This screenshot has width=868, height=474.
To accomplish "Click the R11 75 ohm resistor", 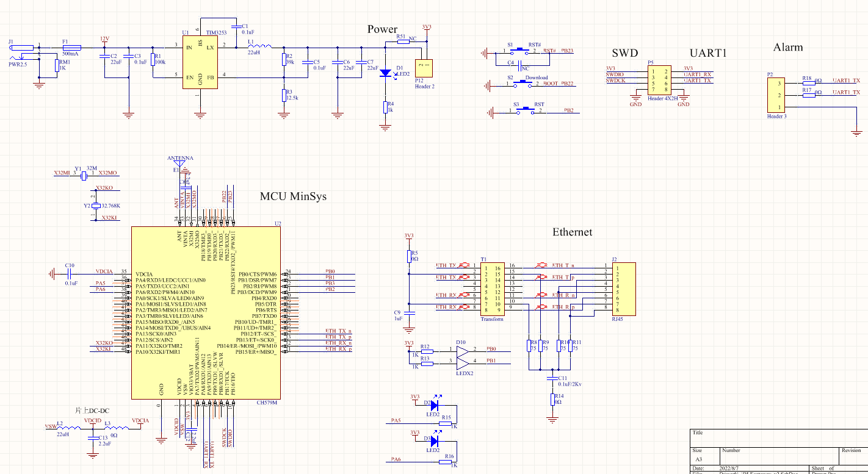I will 570,345.
